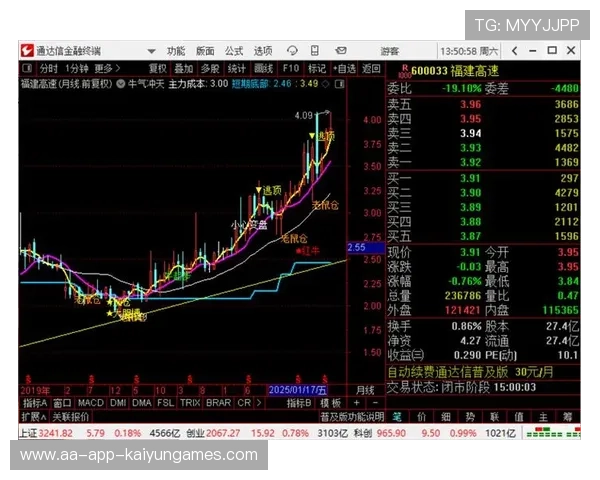Select the 联 linked tab
The image size is (600, 480).
(494, 417)
